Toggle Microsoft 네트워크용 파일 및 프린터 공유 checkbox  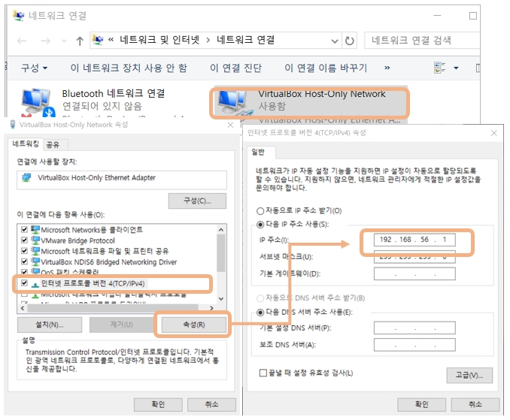(24, 251)
